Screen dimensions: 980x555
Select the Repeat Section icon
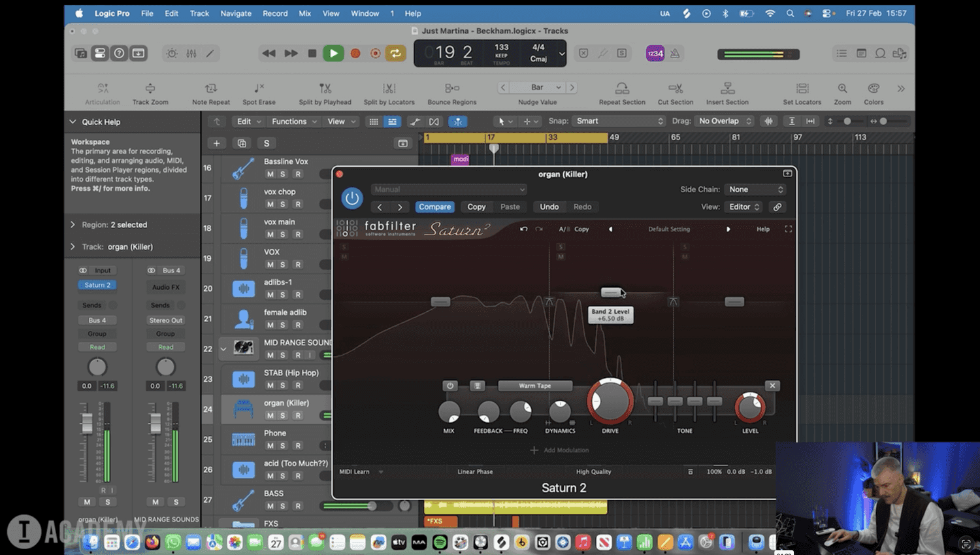tap(622, 88)
